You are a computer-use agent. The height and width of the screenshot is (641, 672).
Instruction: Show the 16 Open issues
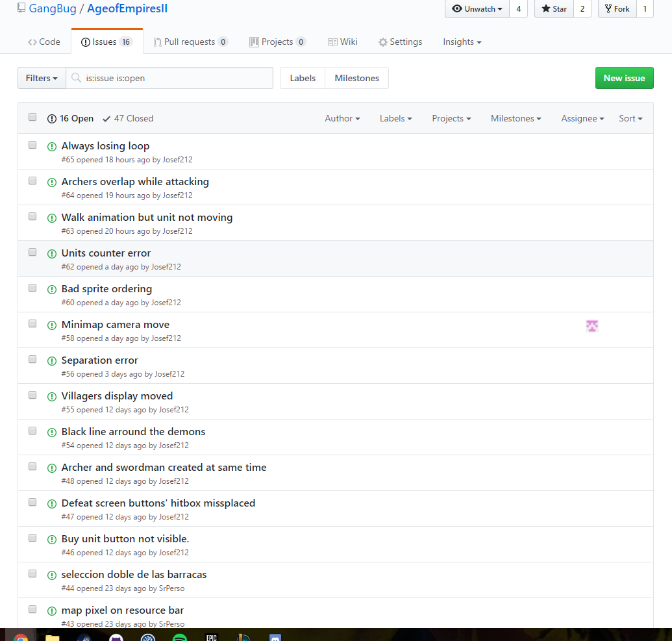click(70, 118)
